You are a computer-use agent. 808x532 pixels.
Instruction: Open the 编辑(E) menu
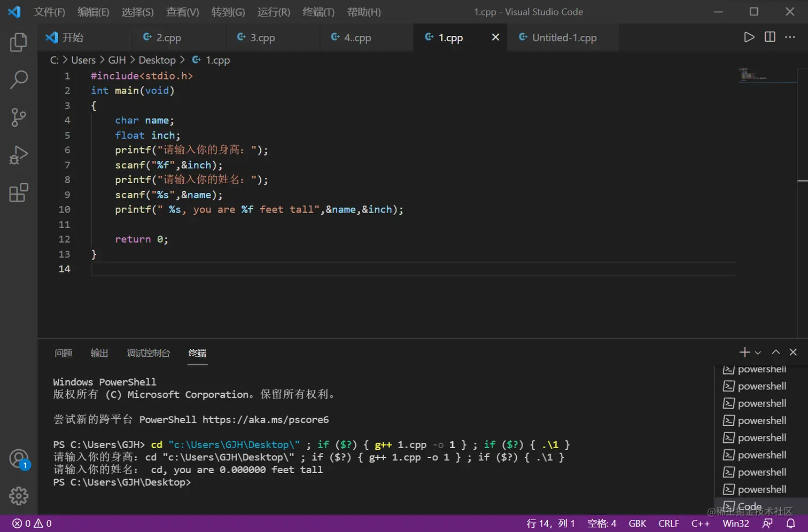click(x=93, y=12)
